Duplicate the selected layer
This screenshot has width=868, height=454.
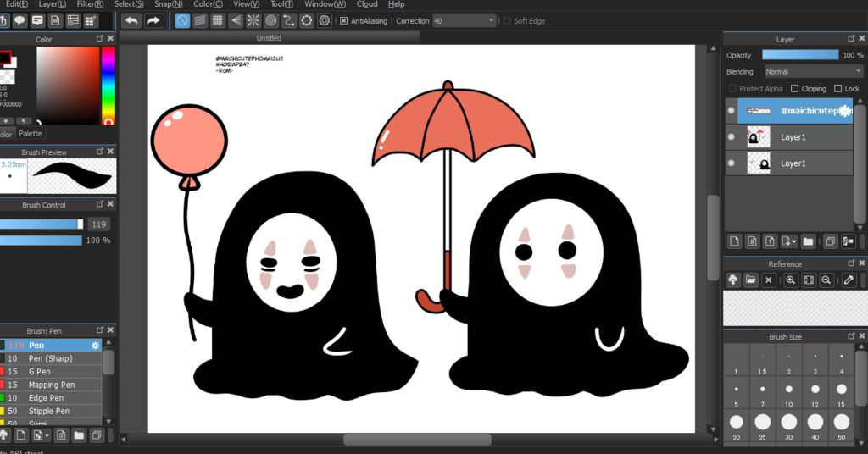[x=830, y=241]
